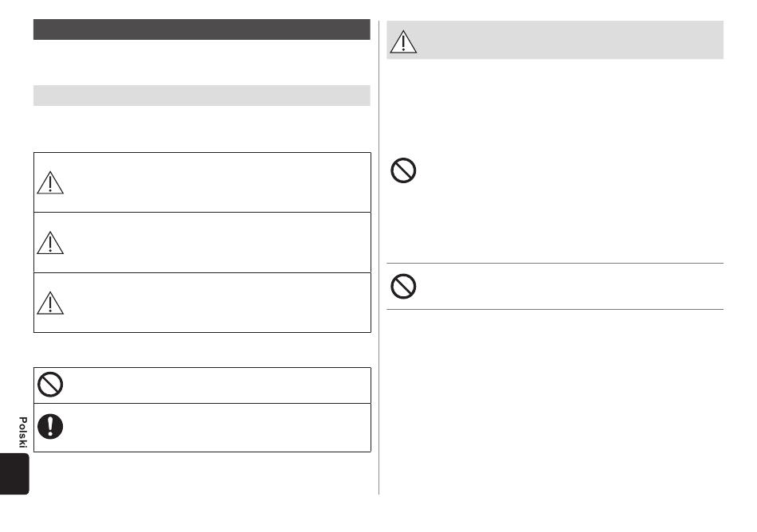Click the lower prohibition symbol in the right column
Viewport: 757px width, 532px height.
(403, 286)
